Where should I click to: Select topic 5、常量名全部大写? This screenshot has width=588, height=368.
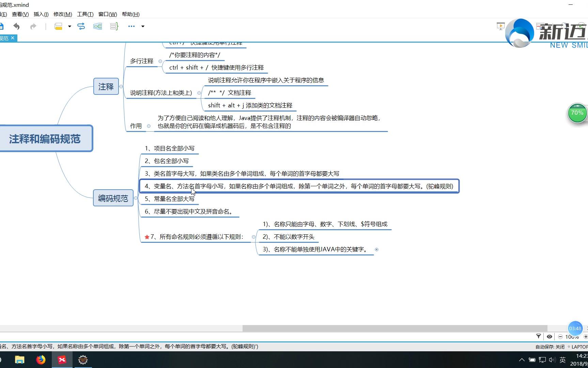point(170,199)
